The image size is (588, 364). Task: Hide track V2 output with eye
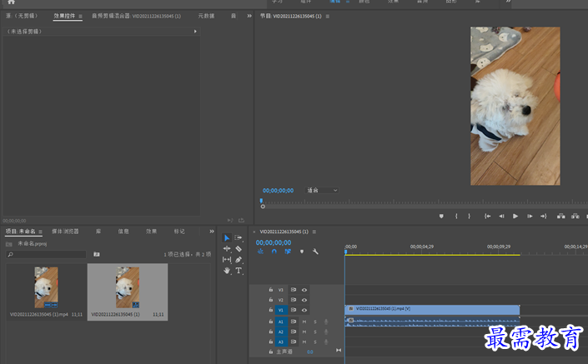(304, 300)
